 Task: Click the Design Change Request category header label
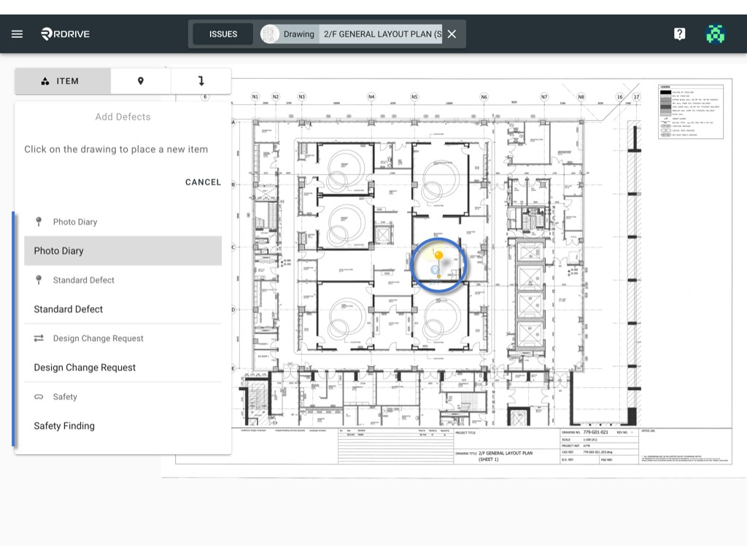98,338
